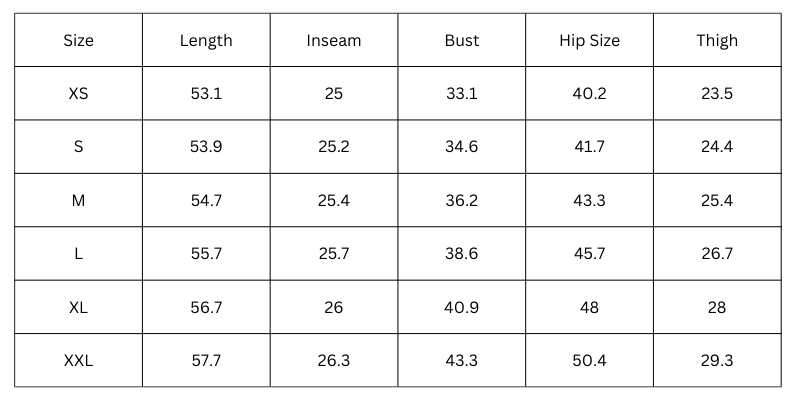Click the S size row label
800x400 pixels.
coord(78,147)
